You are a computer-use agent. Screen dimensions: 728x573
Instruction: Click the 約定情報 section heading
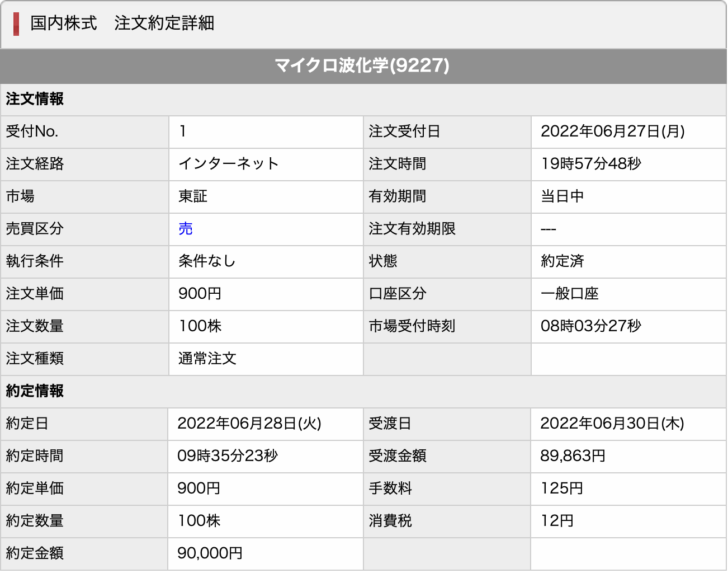[35, 391]
